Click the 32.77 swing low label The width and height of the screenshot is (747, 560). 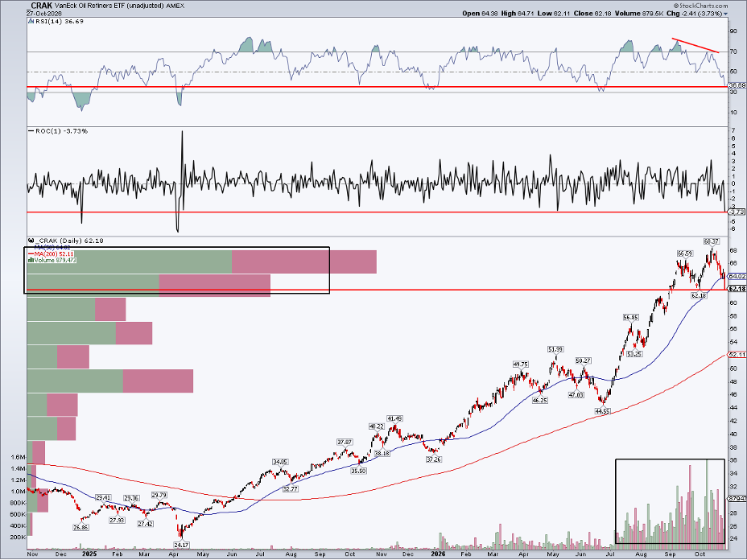pyautogui.click(x=290, y=489)
